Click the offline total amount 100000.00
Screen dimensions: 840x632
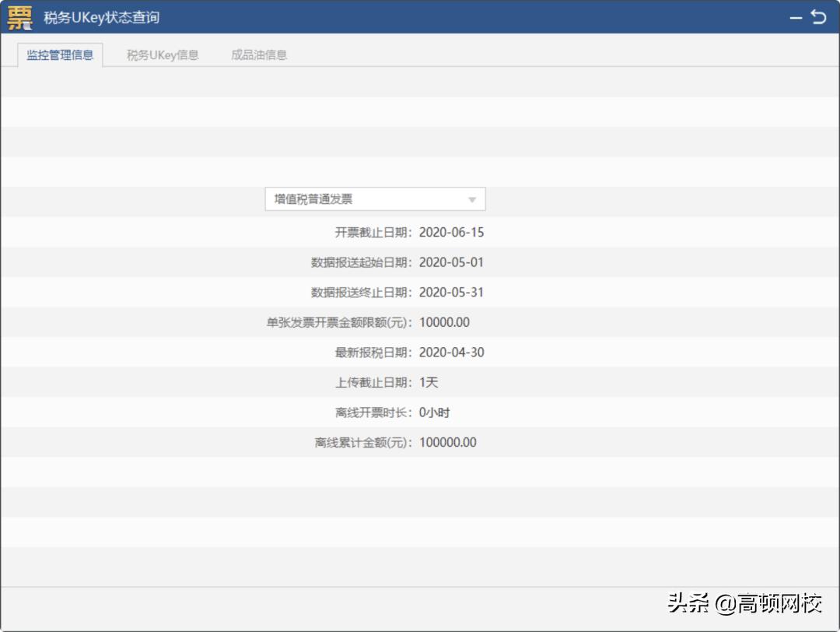[447, 442]
